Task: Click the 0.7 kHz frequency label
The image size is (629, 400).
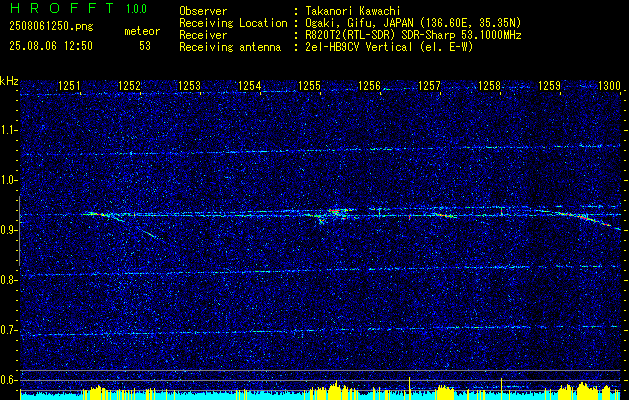Action: 9,330
